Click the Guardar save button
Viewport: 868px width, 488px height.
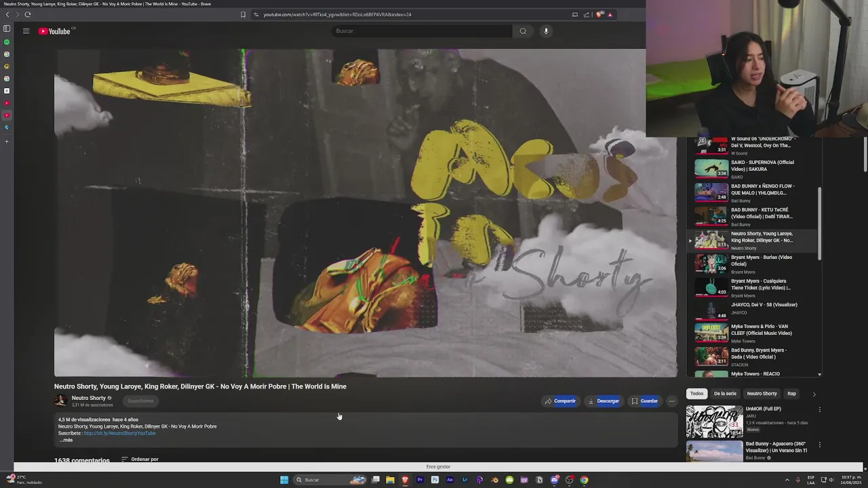coord(644,401)
